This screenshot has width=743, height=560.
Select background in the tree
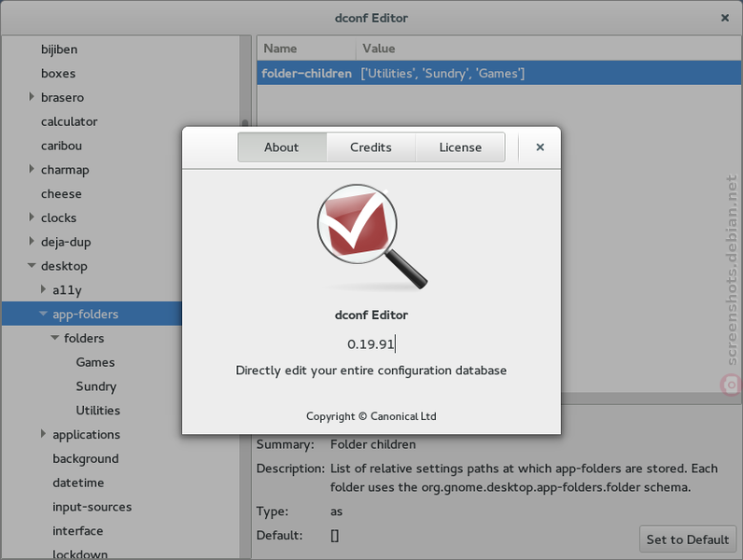coord(86,458)
